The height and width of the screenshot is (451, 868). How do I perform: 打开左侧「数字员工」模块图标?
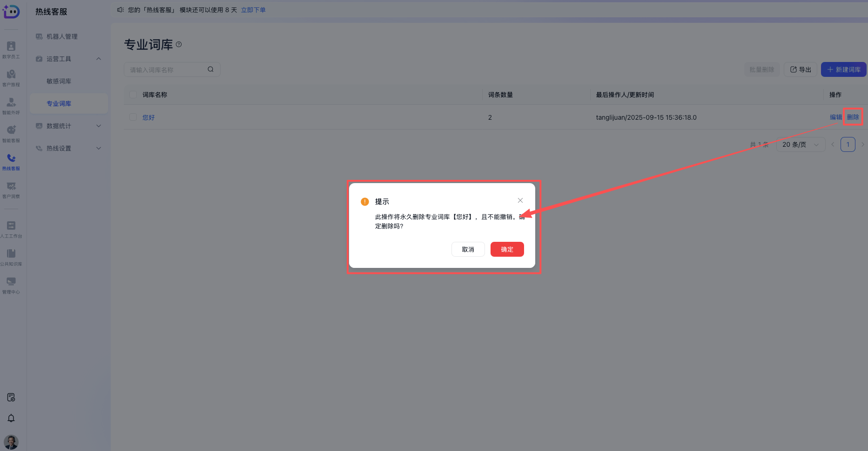click(11, 48)
